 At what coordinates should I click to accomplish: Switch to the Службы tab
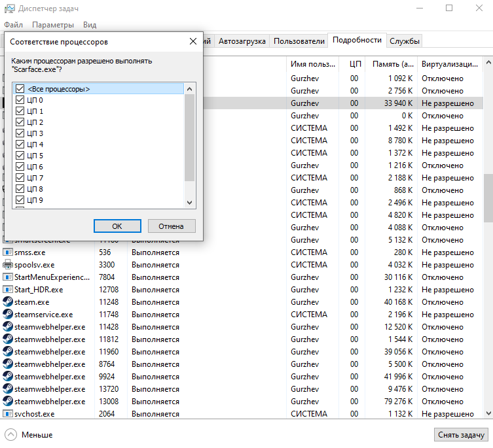405,41
